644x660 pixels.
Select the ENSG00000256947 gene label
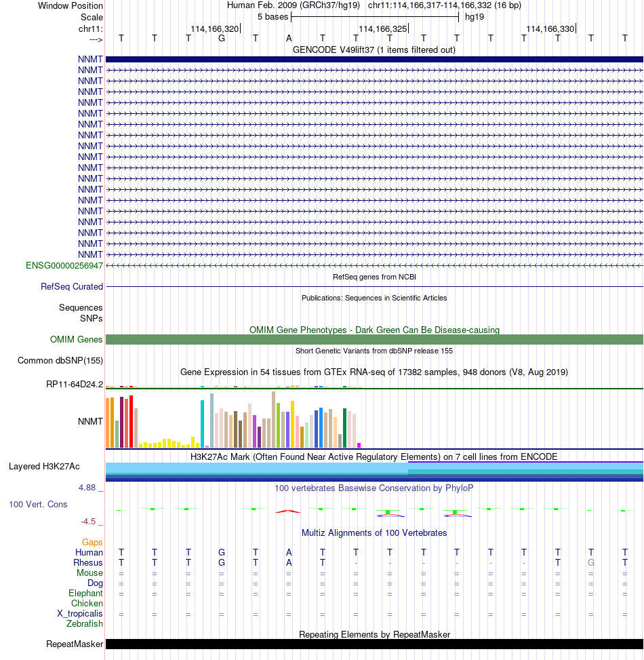click(64, 266)
